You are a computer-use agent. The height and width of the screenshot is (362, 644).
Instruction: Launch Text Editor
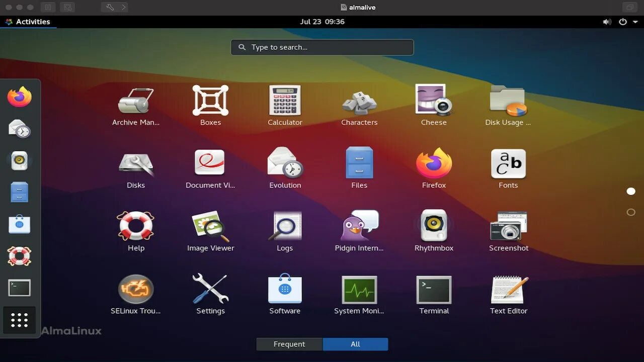[508, 295]
